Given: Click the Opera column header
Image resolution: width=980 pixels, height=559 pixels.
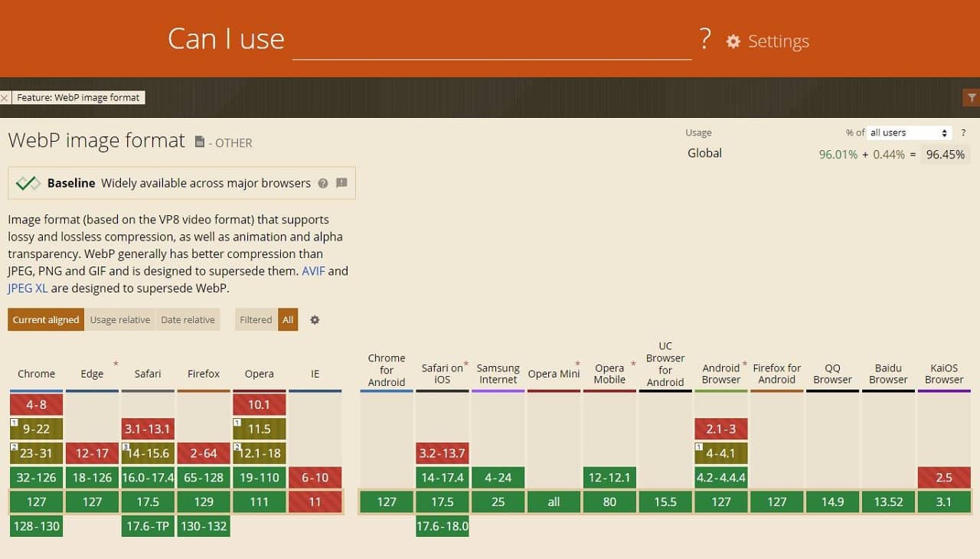Looking at the screenshot, I should coord(260,374).
